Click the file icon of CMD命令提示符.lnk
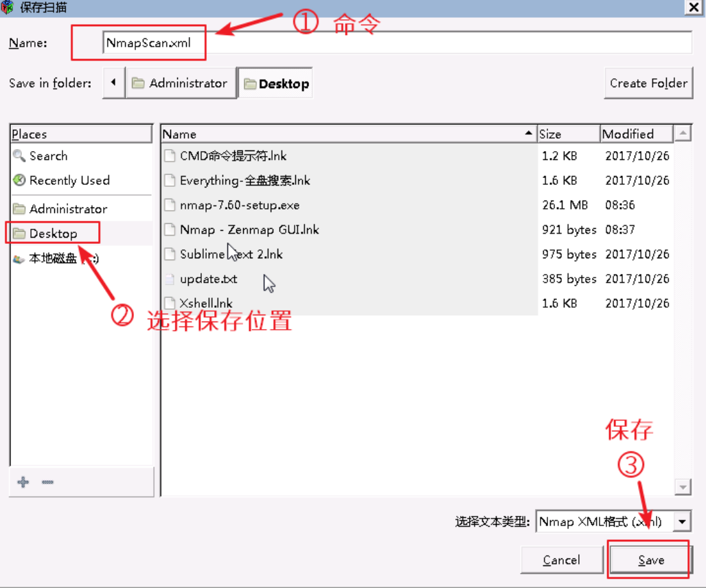706x588 pixels. (170, 156)
